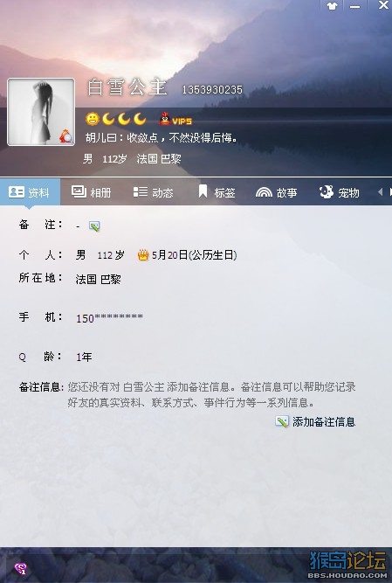Click the VIP5 membership badge
Image resolution: width=392 pixels, height=583 pixels.
coord(175,120)
